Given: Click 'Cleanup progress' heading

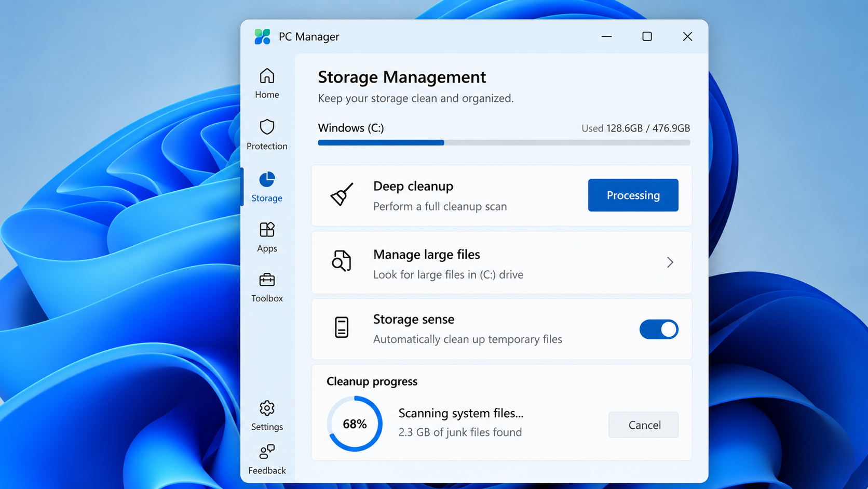Looking at the screenshot, I should click(372, 381).
